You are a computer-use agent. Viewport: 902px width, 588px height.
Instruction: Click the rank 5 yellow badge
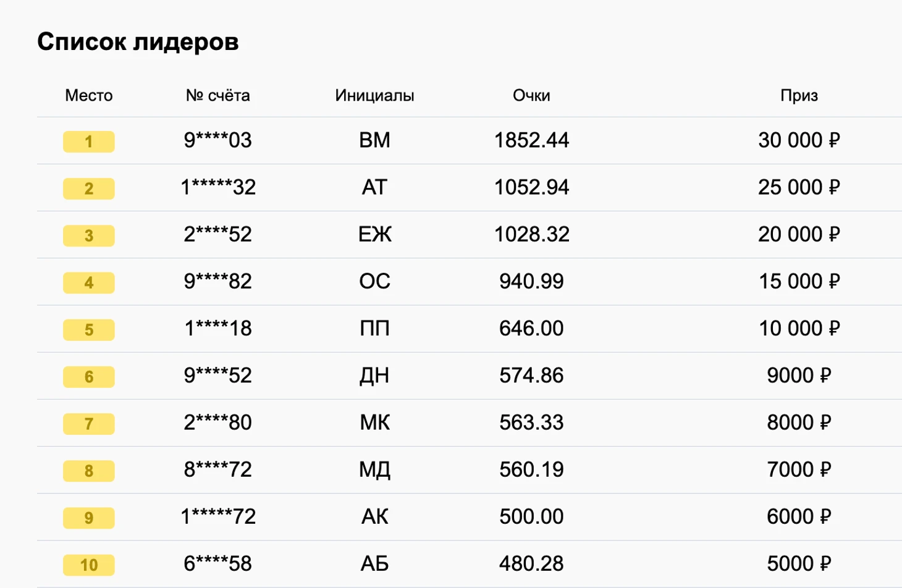pyautogui.click(x=88, y=329)
